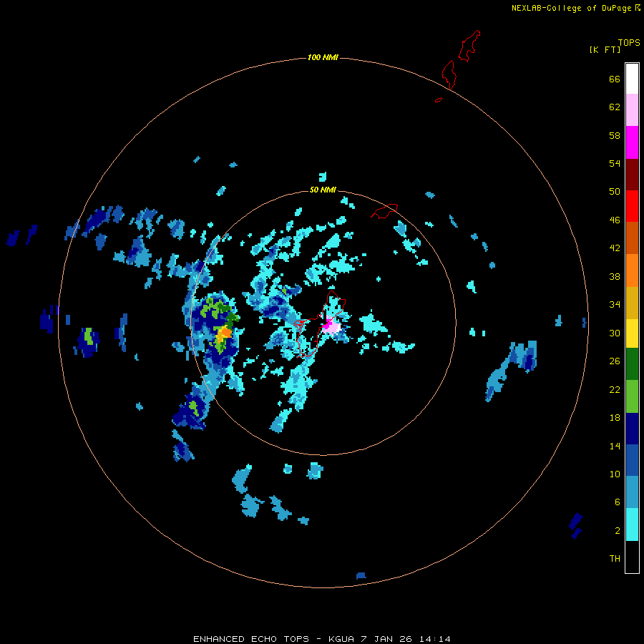The width and height of the screenshot is (644, 644).
Task: Click the legend value 58
Action: coord(615,135)
